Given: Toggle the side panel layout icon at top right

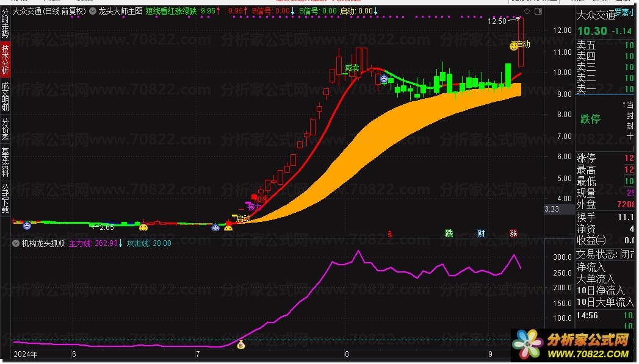Looking at the screenshot, I should click(538, 12).
